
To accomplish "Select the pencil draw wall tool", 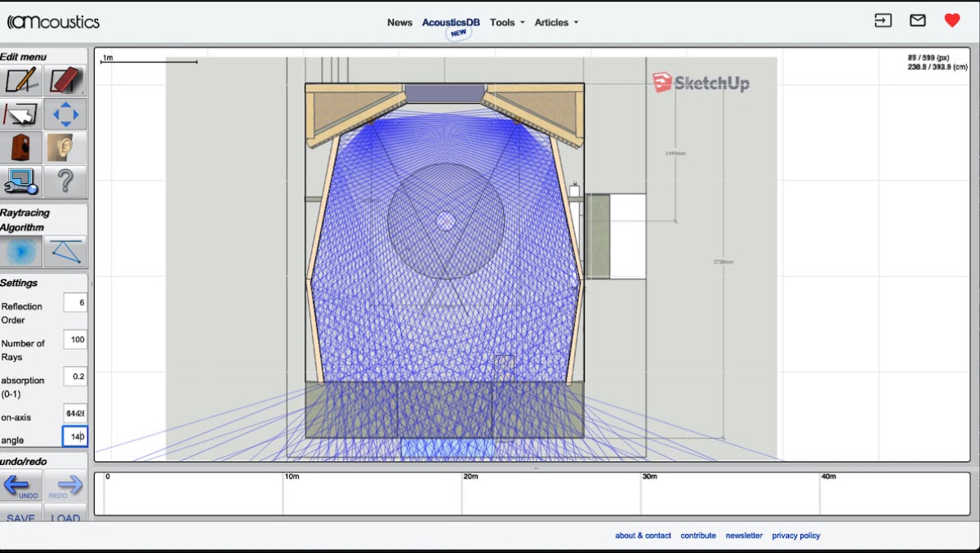I will point(22,80).
